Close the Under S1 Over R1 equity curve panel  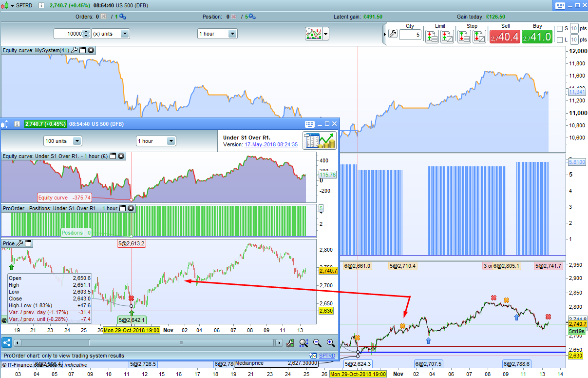121,156
